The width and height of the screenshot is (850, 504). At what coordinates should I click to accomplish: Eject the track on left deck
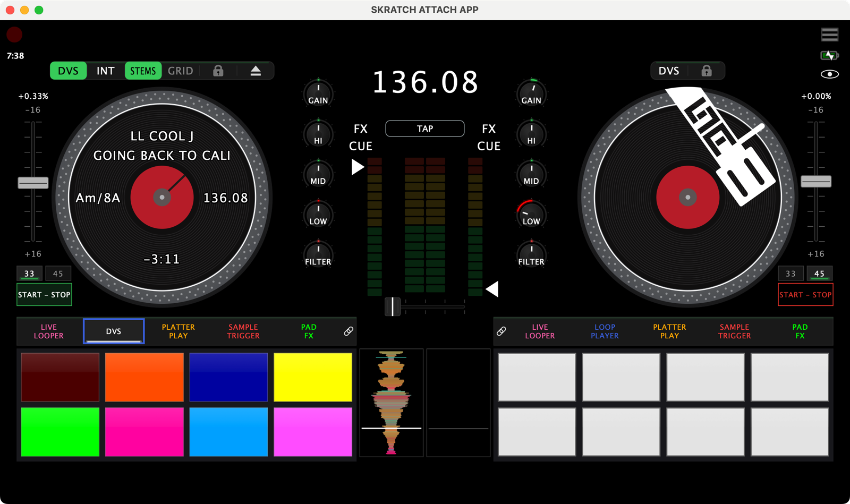(256, 71)
